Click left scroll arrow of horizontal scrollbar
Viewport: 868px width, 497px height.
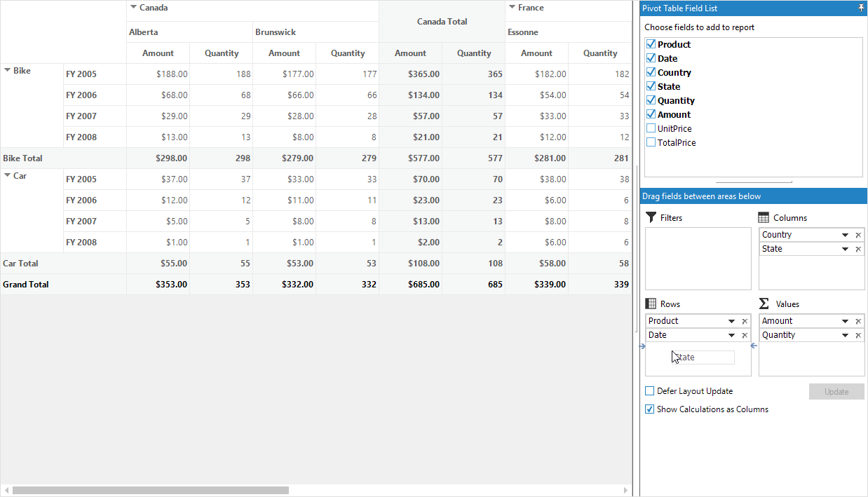(6, 491)
